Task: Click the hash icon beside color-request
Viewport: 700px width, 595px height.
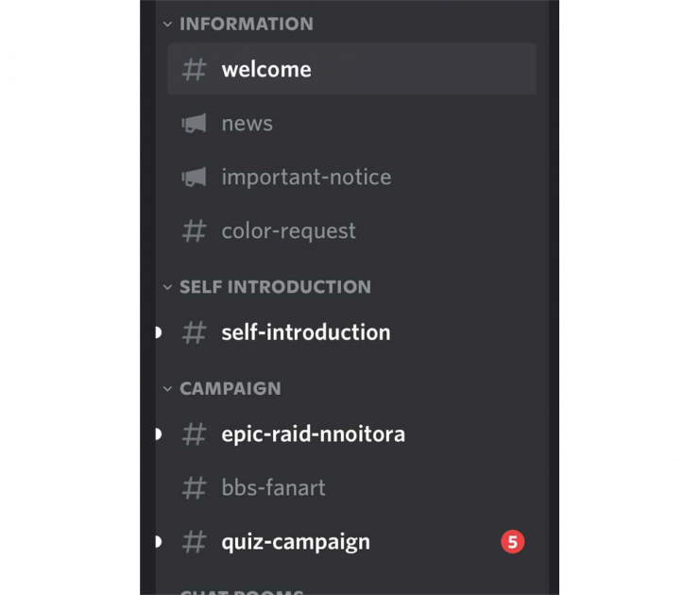Action: (x=194, y=230)
